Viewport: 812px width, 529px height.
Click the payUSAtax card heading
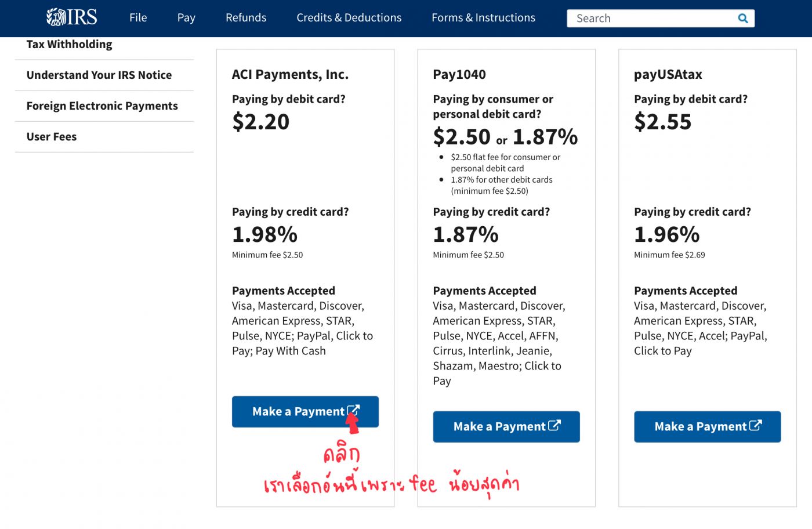coord(668,74)
